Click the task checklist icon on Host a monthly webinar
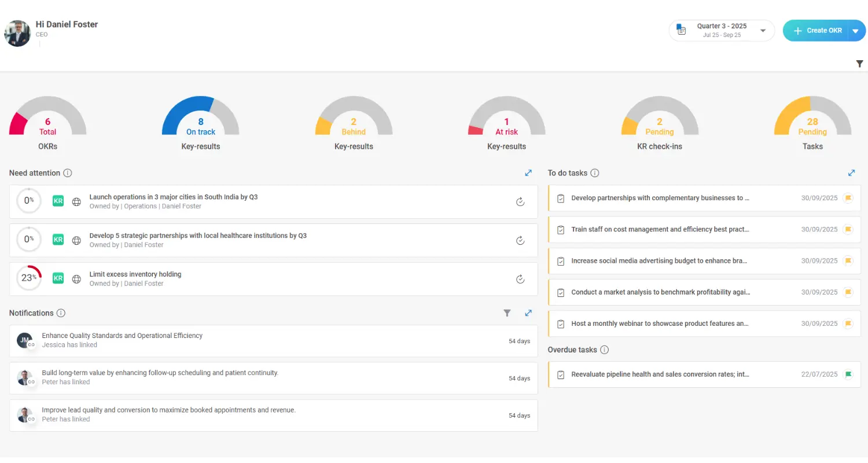 click(x=560, y=324)
